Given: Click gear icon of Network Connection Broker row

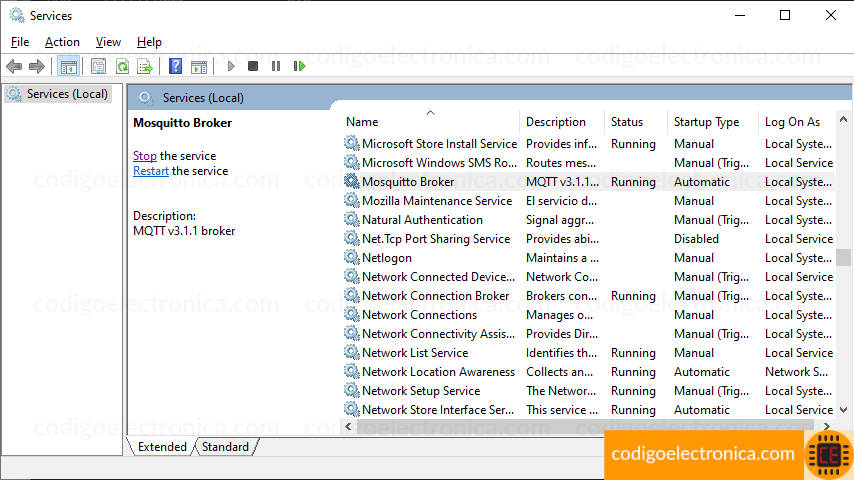Looking at the screenshot, I should coord(352,295).
